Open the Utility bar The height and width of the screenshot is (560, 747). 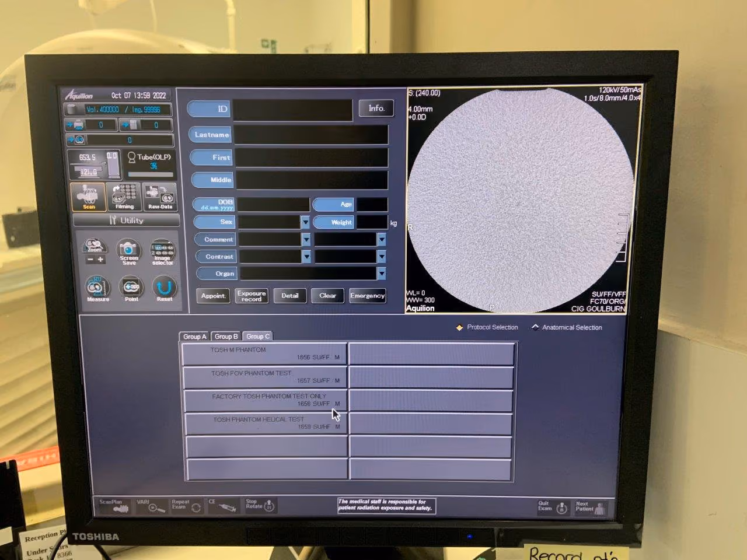pyautogui.click(x=126, y=220)
